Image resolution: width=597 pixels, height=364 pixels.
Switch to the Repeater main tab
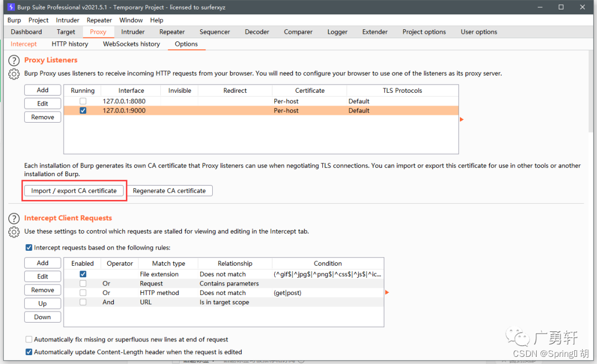[x=172, y=32]
